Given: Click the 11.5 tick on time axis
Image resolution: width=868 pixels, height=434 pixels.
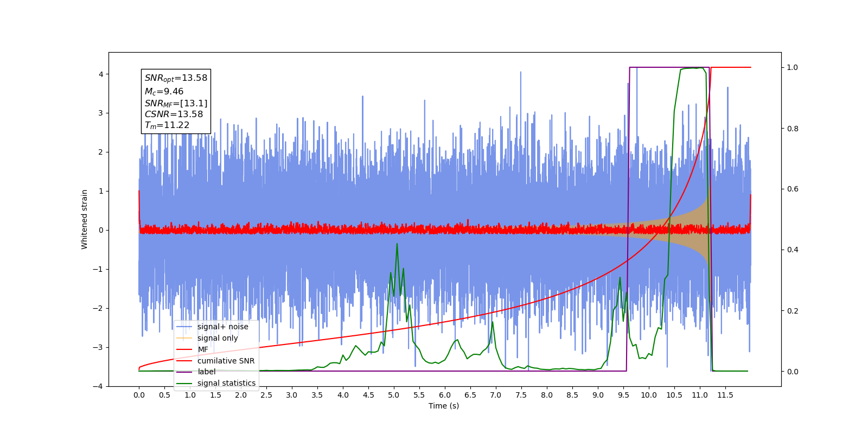Looking at the screenshot, I should point(725,395).
